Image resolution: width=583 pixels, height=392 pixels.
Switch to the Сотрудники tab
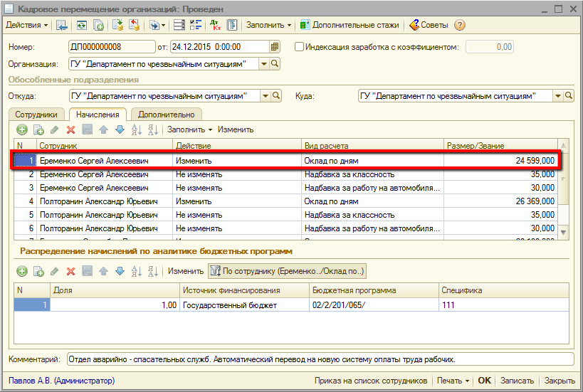pyautogui.click(x=36, y=115)
